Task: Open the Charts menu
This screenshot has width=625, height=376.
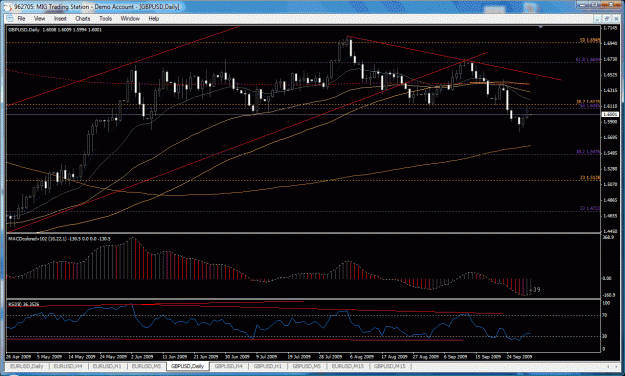Action: [x=83, y=19]
